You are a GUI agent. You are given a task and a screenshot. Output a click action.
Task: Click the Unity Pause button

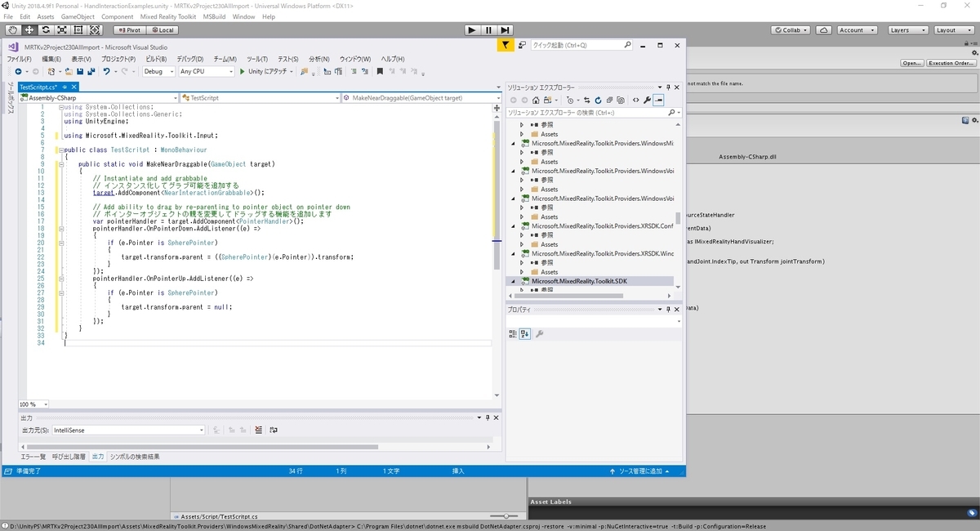488,30
